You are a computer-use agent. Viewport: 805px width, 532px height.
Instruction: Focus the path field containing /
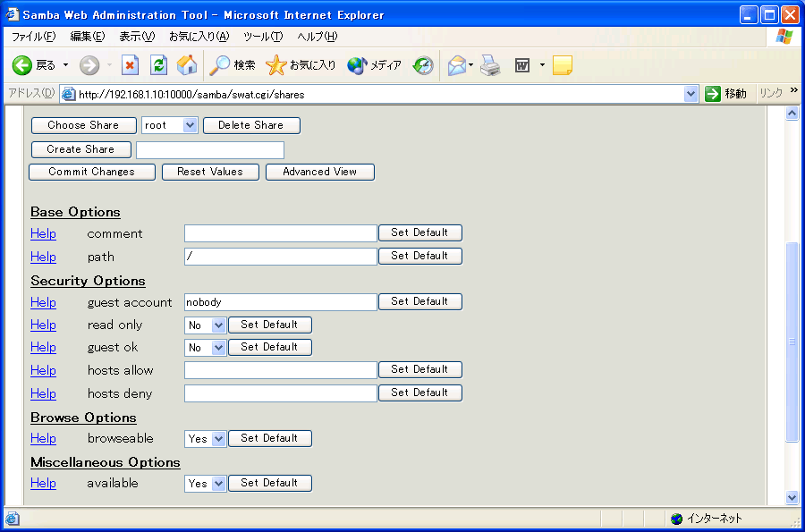pos(281,257)
